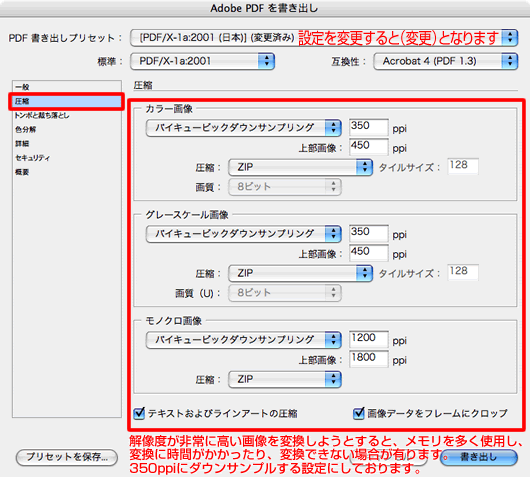Open the 標準 PDF/X-1a:2001 dropdown
Image resolution: width=530 pixels, height=477 pixels.
coord(202,61)
